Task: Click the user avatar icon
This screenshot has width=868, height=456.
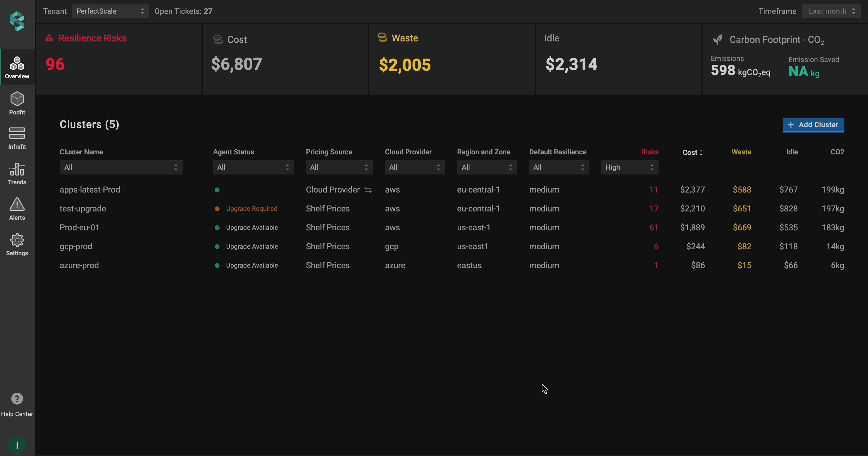Action: click(17, 445)
